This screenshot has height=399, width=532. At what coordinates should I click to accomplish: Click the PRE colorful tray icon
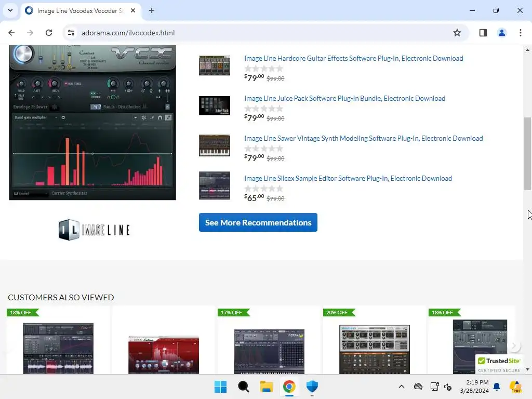[x=515, y=387]
